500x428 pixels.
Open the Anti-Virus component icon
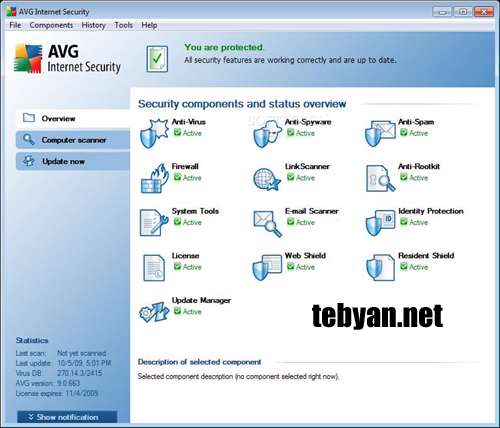pyautogui.click(x=154, y=133)
